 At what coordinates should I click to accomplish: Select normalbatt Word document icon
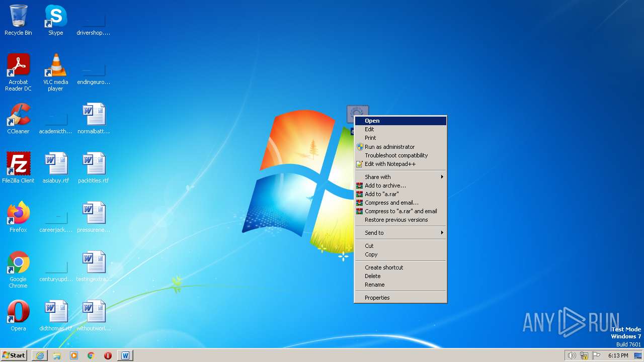point(93,119)
